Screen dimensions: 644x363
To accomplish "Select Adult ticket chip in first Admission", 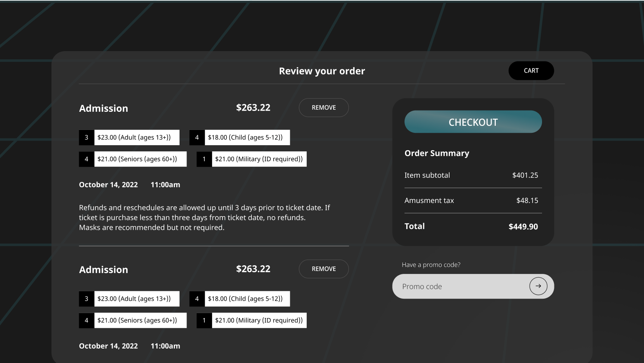I will click(x=137, y=137).
